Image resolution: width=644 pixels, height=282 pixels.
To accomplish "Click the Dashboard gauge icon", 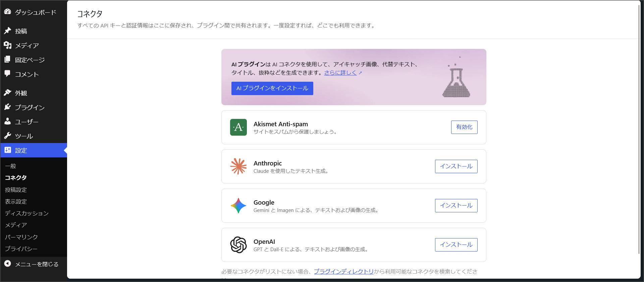I will pyautogui.click(x=7, y=12).
